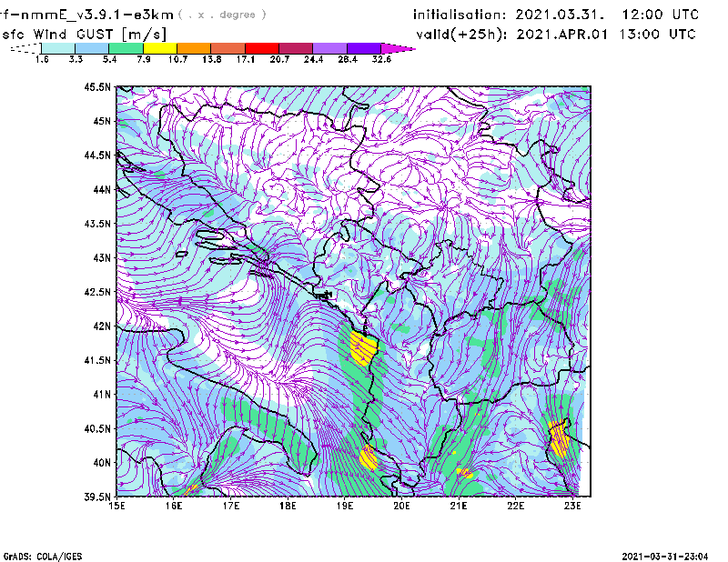Click the red 17.1–20.7 legend swatch
The height and width of the screenshot is (562, 728).
point(262,48)
